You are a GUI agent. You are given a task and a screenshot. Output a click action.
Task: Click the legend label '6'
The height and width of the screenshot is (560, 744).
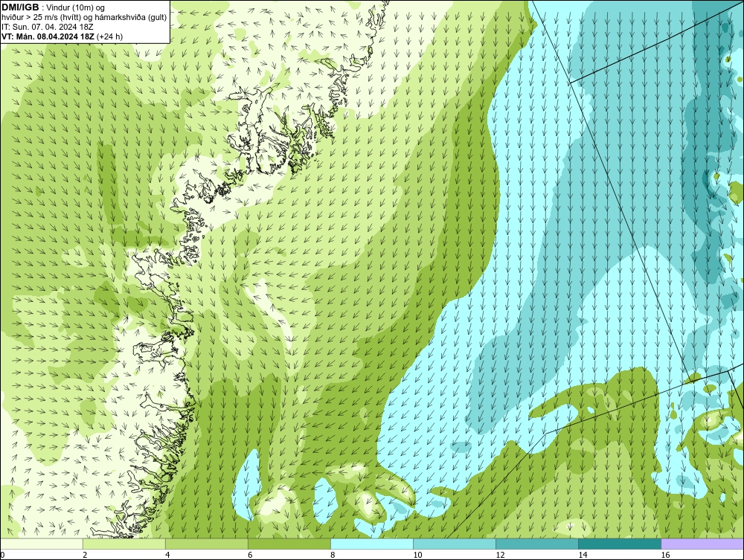[250, 555]
